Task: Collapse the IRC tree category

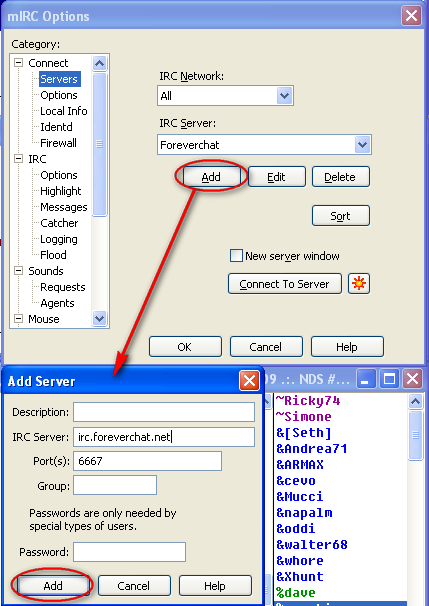Action: [19, 159]
